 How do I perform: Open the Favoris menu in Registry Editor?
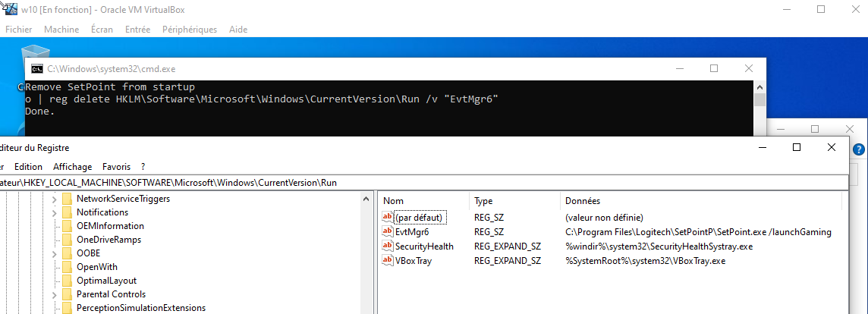pos(116,166)
